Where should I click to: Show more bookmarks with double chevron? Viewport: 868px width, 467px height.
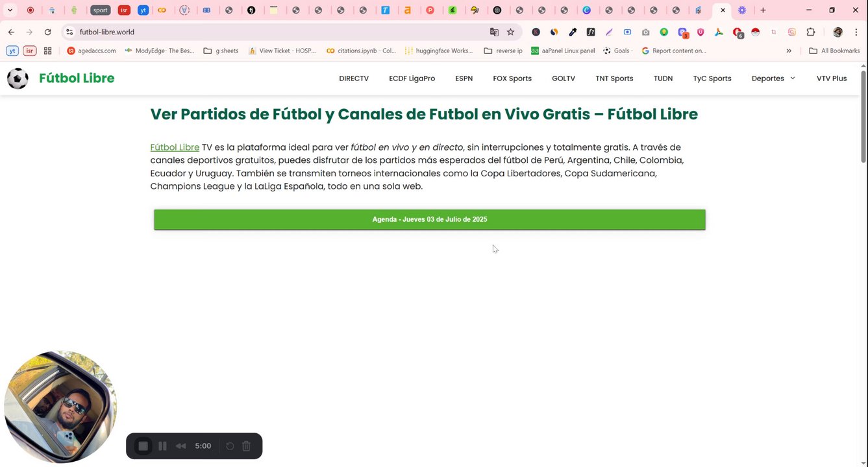(x=789, y=51)
